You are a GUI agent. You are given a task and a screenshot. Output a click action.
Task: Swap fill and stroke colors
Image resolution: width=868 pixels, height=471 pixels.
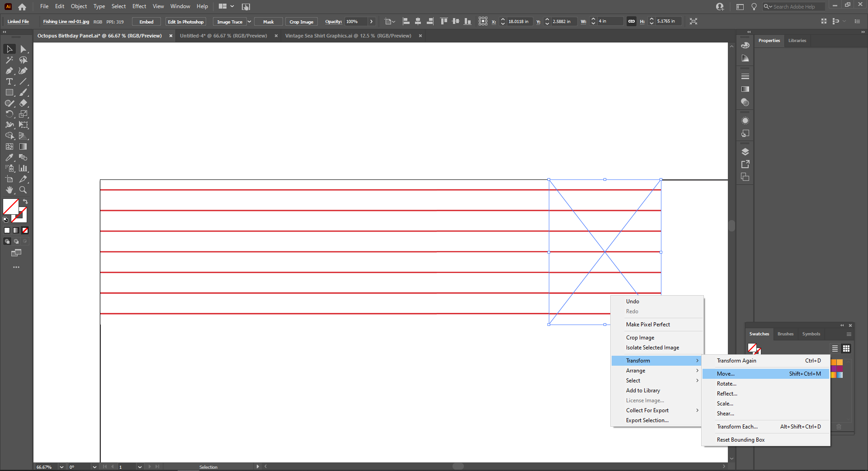click(x=25, y=202)
